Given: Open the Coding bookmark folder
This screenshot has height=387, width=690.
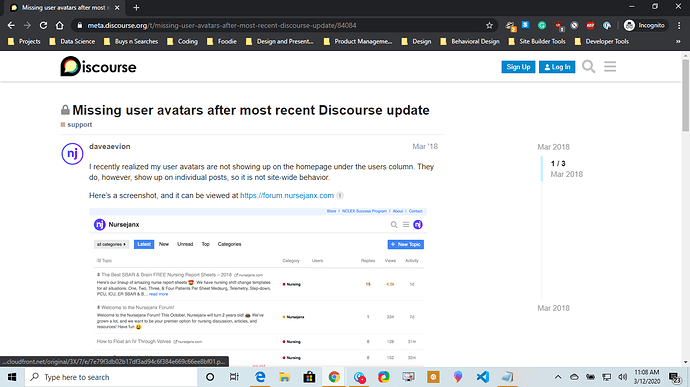Looking at the screenshot, I should [x=182, y=41].
